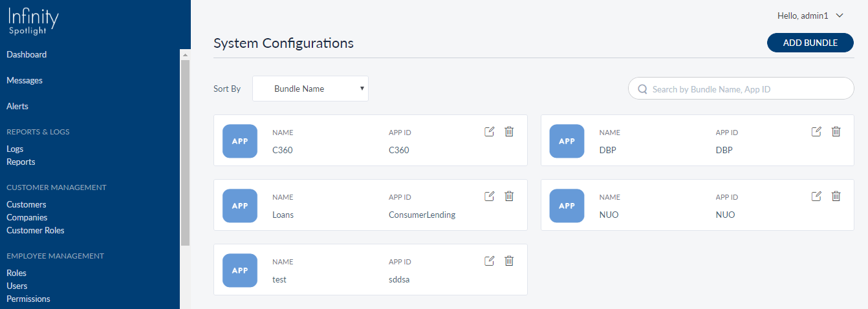Go to Dashboard in the sidebar
This screenshot has width=868, height=309.
(27, 55)
